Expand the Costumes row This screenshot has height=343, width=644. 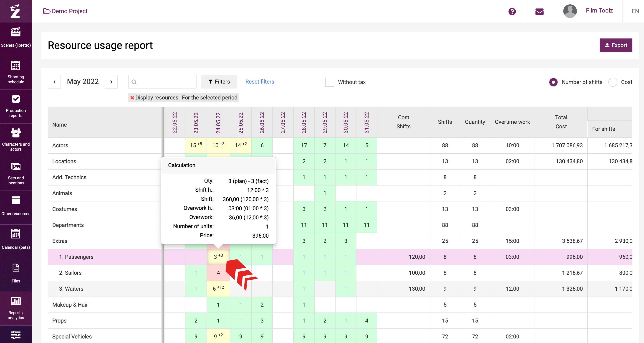coord(65,209)
